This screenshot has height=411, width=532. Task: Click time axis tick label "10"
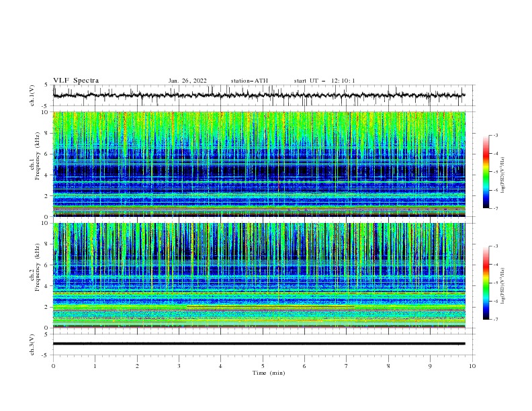[x=472, y=366]
